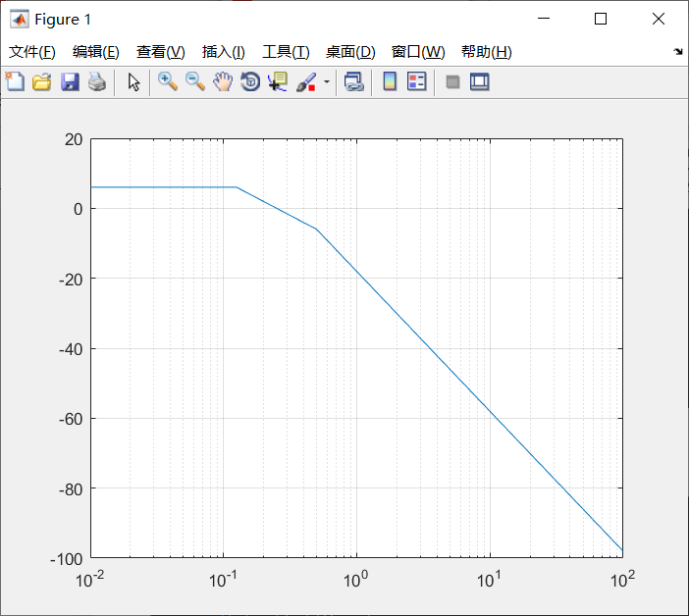This screenshot has height=616, width=689.
Task: Insert a Legend via toolbar icon
Action: tap(416, 81)
